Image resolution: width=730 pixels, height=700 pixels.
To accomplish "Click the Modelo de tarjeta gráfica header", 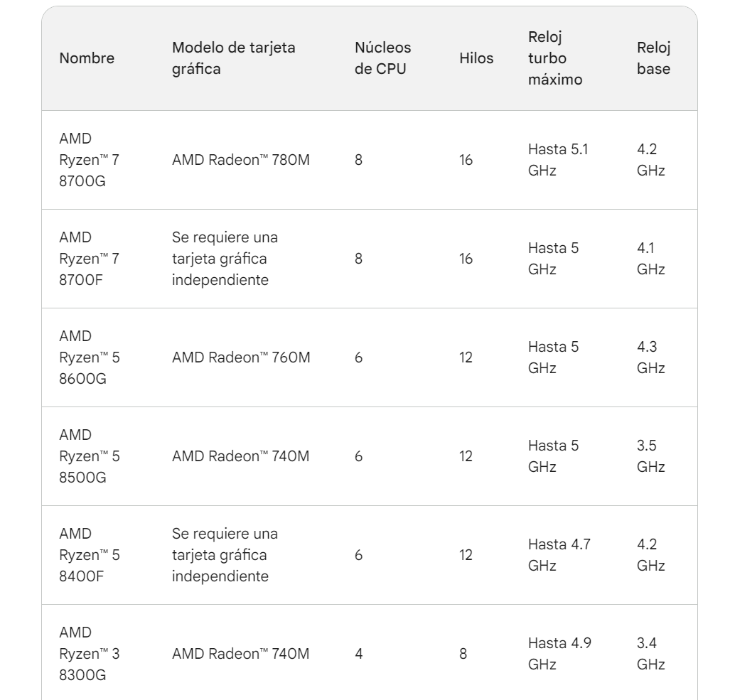I will tap(233, 58).
